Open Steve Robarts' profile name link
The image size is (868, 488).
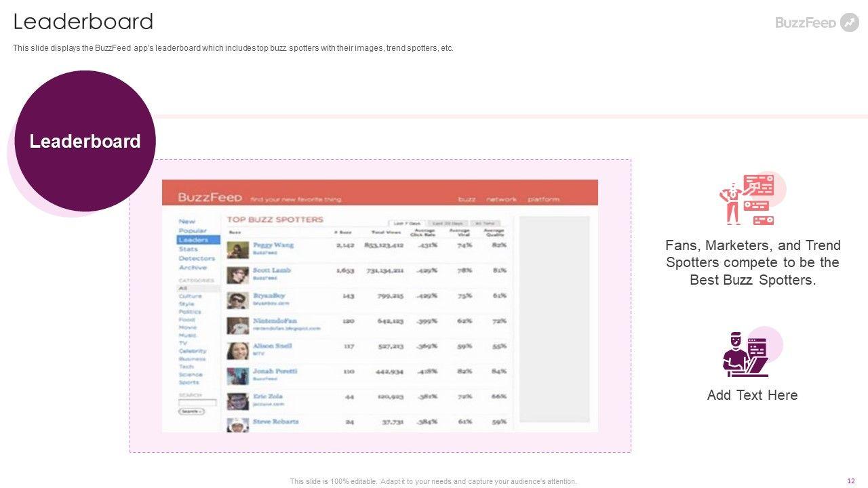coord(276,421)
